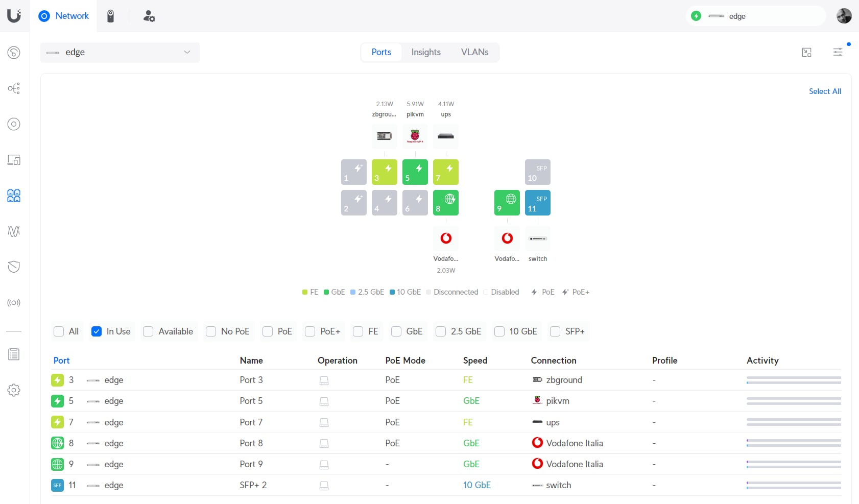Check the No PoE filter checkbox
The height and width of the screenshot is (504, 859).
[x=211, y=331]
